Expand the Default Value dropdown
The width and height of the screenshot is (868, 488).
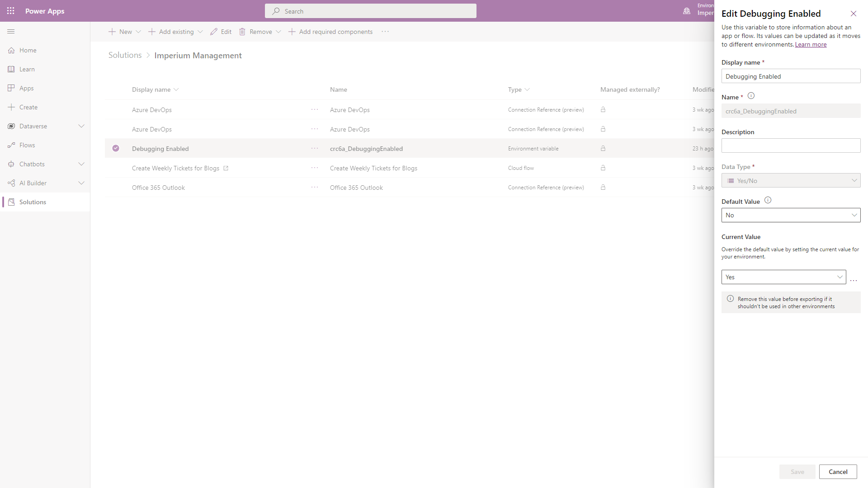(x=854, y=215)
